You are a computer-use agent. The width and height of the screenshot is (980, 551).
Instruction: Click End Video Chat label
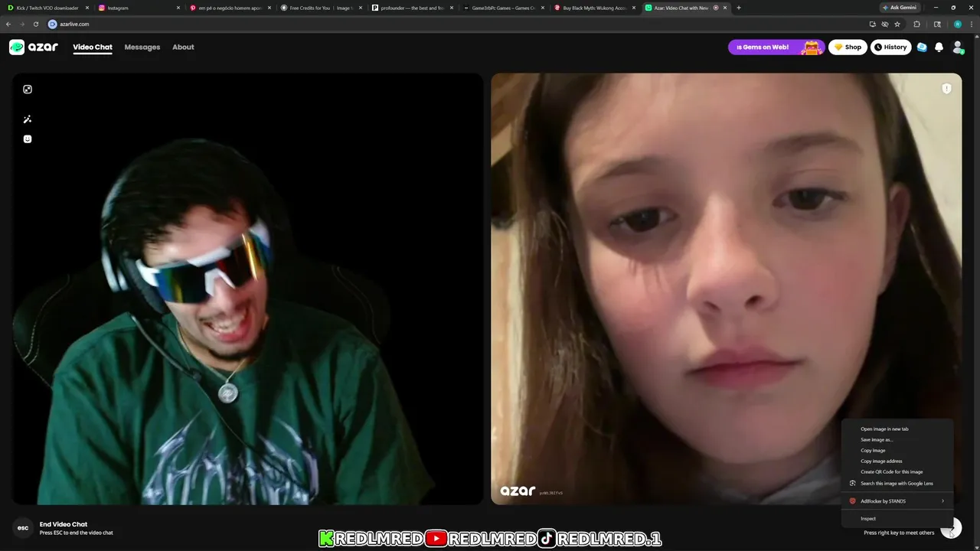pyautogui.click(x=64, y=524)
